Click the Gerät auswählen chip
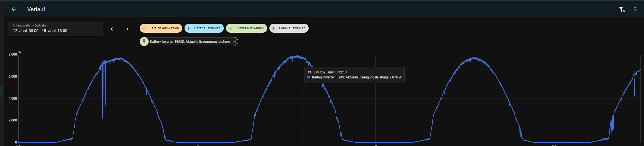This screenshot has height=146, width=644. click(x=204, y=28)
